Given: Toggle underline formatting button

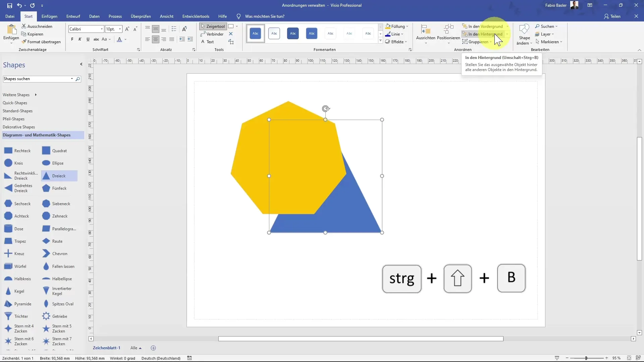Looking at the screenshot, I should tap(88, 39).
